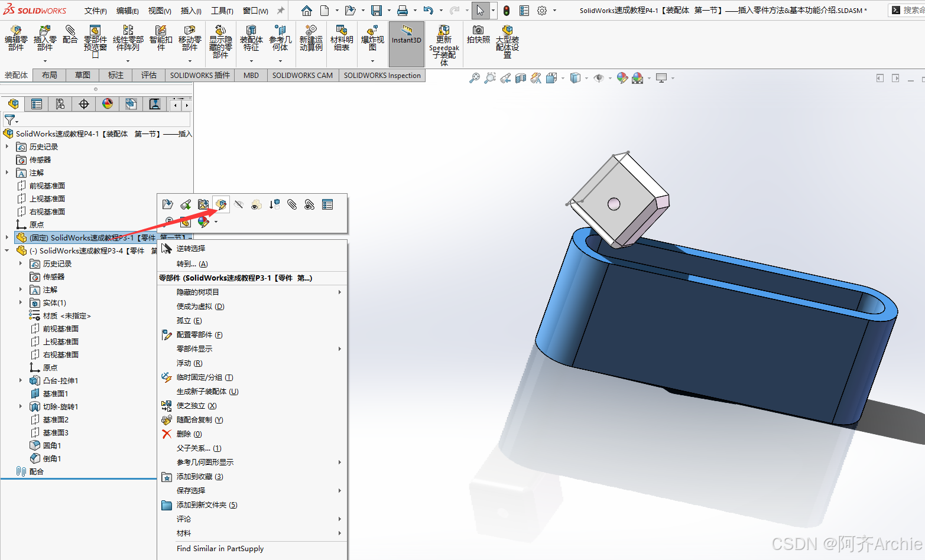Click the Rebuild traffic light icon
The image size is (925, 560).
point(507,11)
